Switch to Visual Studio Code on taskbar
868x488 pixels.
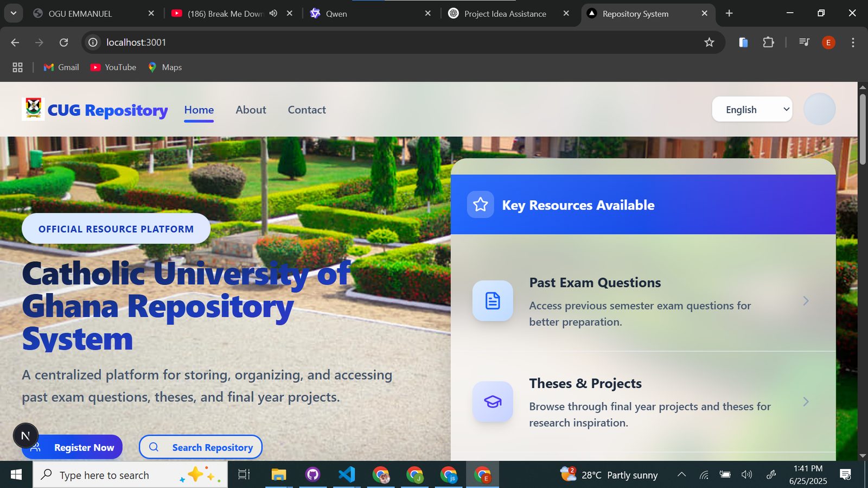pos(347,475)
